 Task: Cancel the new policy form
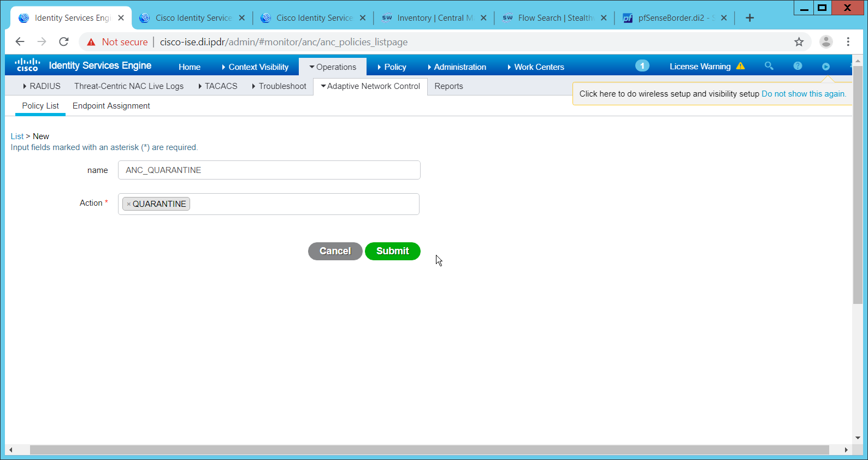point(335,251)
